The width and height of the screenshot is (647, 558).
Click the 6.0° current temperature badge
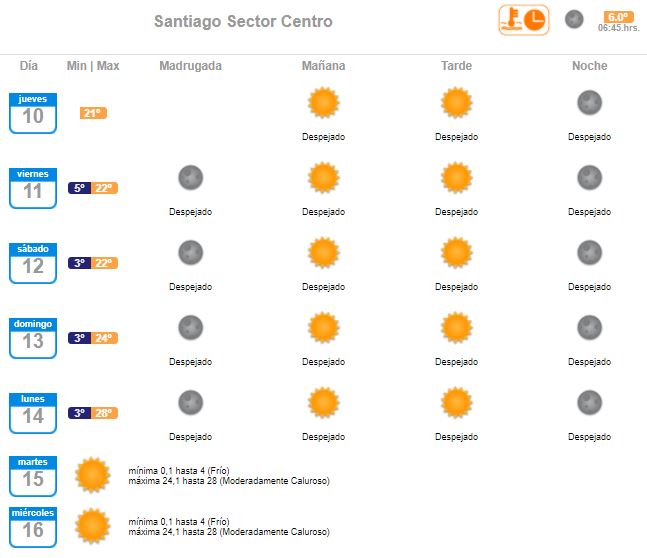click(x=618, y=17)
